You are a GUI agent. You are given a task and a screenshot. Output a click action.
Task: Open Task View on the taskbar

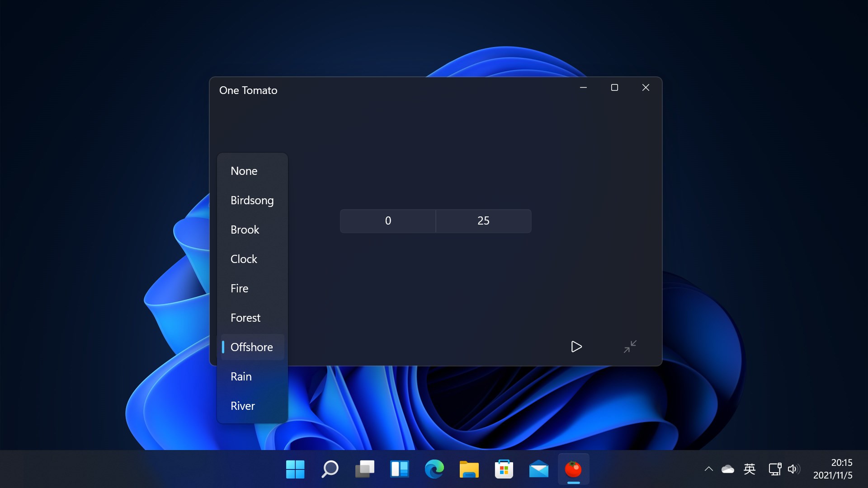click(x=365, y=469)
